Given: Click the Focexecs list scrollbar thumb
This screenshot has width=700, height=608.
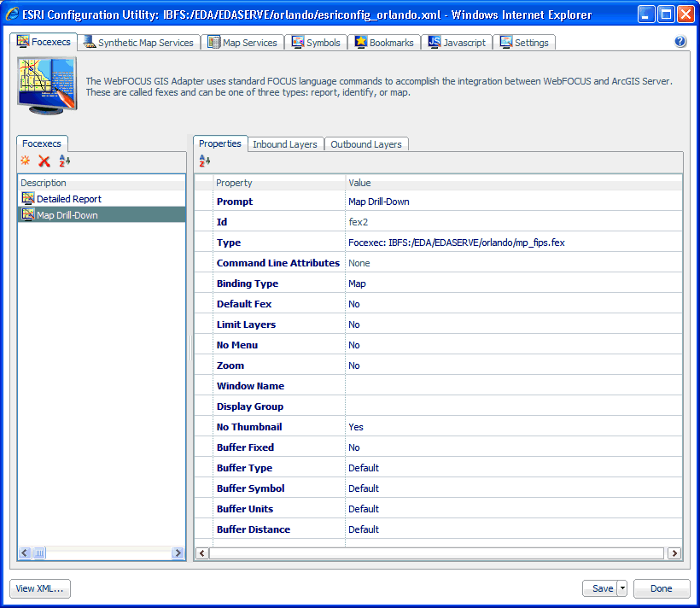Looking at the screenshot, I should [x=38, y=553].
